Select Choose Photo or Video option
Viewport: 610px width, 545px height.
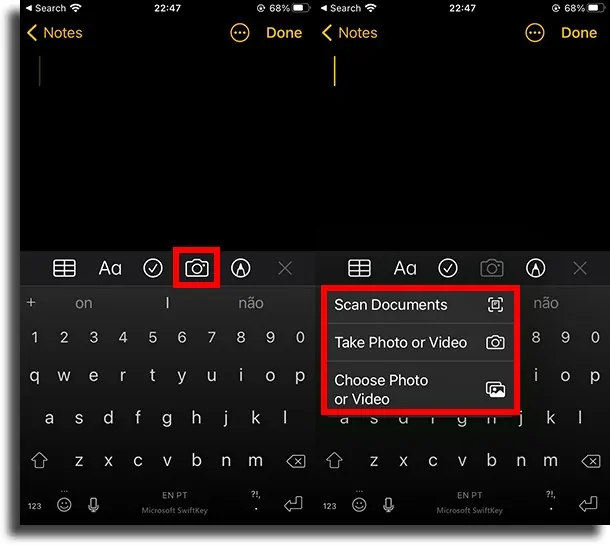tap(419, 389)
